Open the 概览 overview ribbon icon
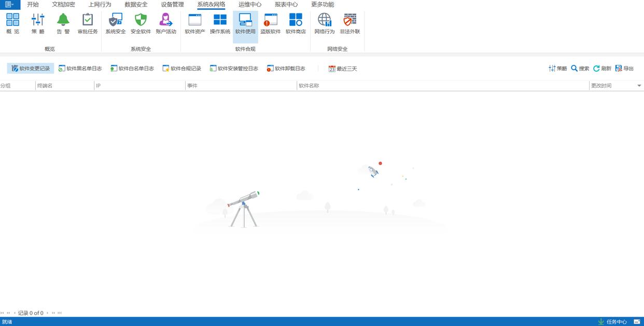This screenshot has height=326, width=644. (12, 23)
